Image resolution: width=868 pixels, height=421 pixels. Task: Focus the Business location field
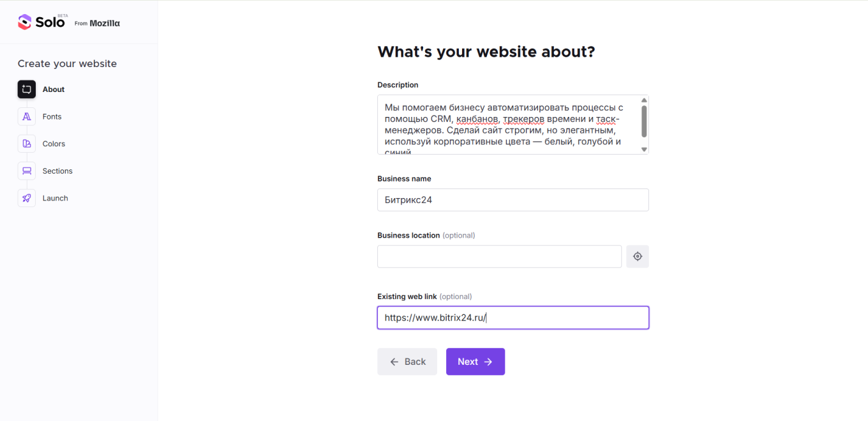(x=499, y=256)
